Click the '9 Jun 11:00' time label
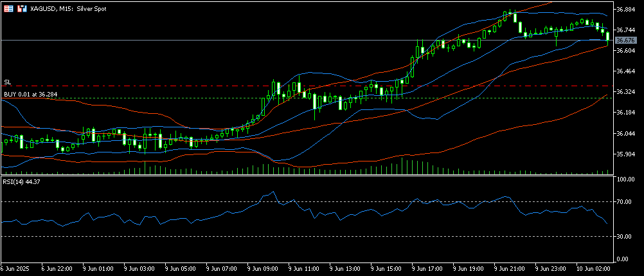Screen dimensions: 644x276 click(x=303, y=268)
